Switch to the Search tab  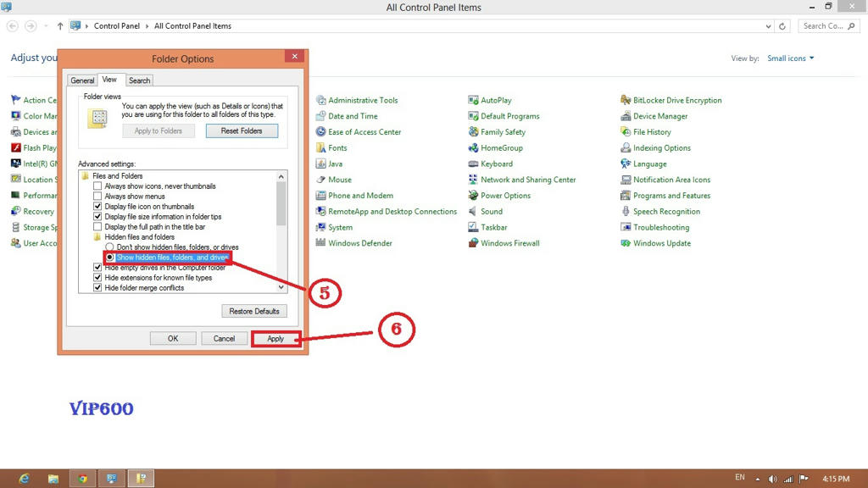(140, 80)
